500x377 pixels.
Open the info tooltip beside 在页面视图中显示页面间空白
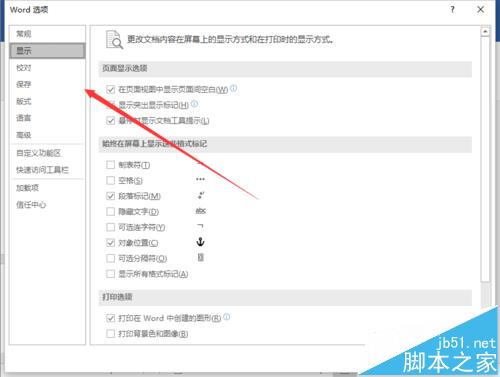coord(233,88)
